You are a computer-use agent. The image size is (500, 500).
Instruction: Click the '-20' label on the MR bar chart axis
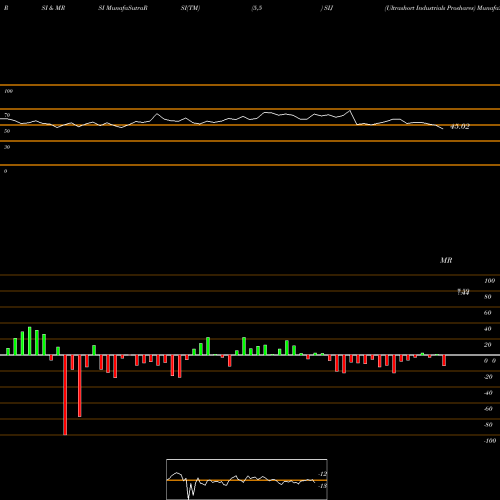point(488,377)
